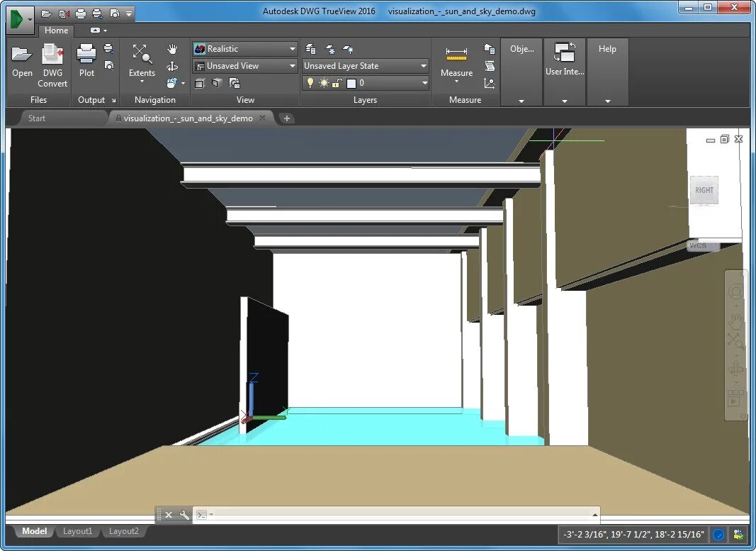Screen dimensions: 756x551
Task: Click the plus new tab button
Action: [287, 118]
